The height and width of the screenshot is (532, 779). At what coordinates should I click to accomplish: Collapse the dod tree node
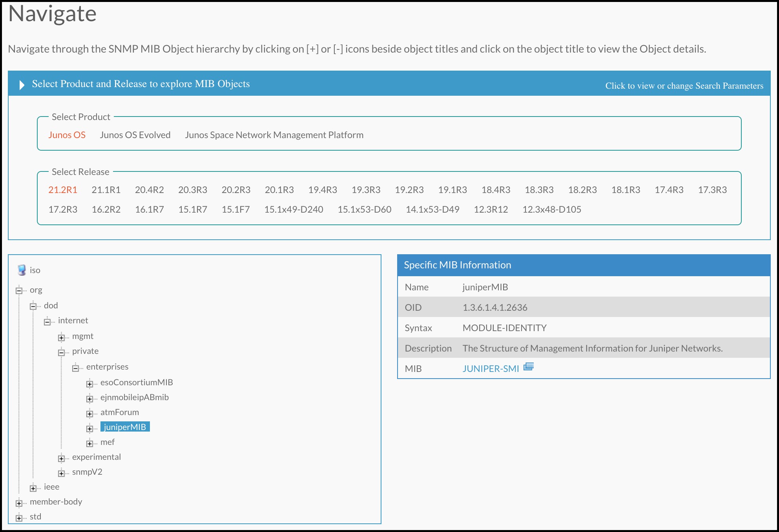33,306
